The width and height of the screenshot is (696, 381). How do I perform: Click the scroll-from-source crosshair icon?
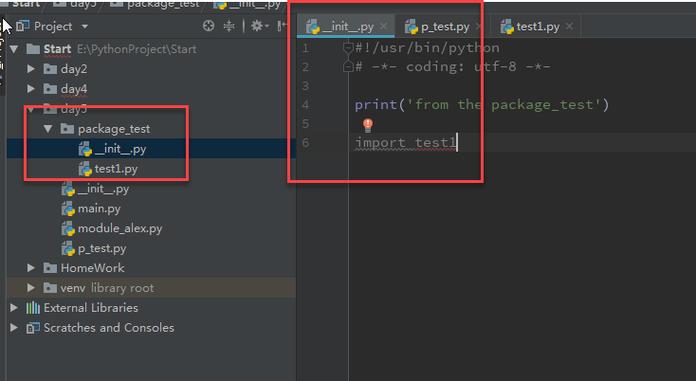[x=208, y=26]
